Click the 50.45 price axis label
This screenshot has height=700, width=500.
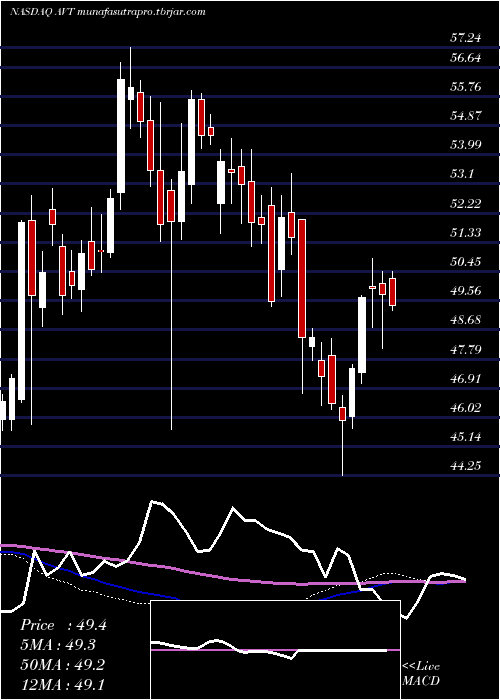pos(466,262)
